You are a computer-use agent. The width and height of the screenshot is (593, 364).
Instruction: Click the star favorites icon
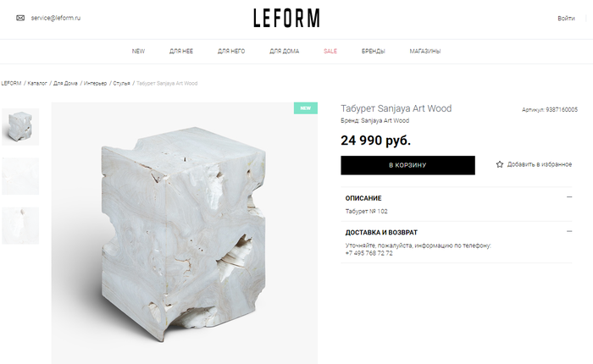500,164
